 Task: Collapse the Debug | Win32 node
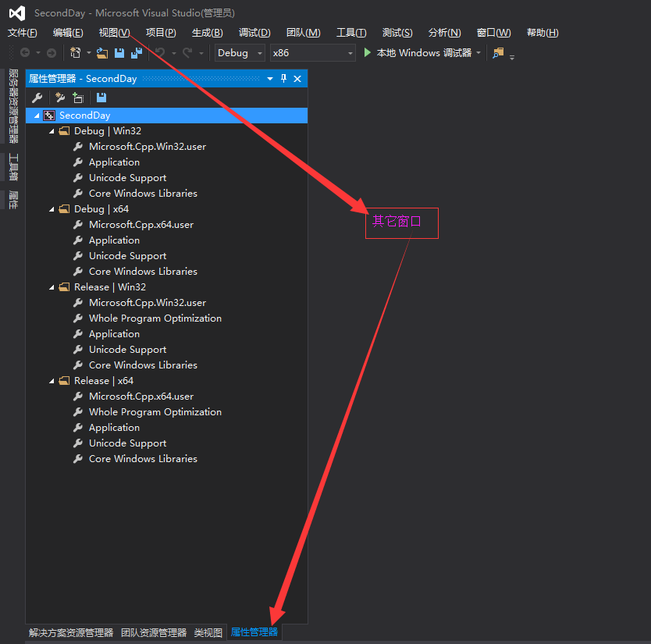coord(52,131)
